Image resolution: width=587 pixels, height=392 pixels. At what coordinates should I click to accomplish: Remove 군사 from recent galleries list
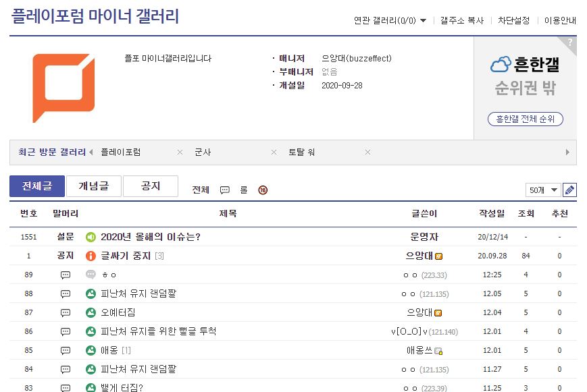pos(274,152)
